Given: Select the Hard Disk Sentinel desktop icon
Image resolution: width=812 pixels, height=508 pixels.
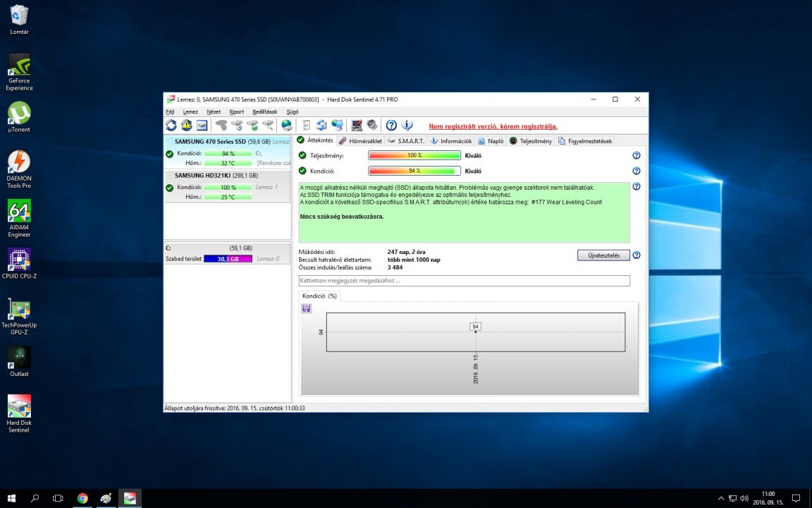Looking at the screenshot, I should pyautogui.click(x=19, y=413).
